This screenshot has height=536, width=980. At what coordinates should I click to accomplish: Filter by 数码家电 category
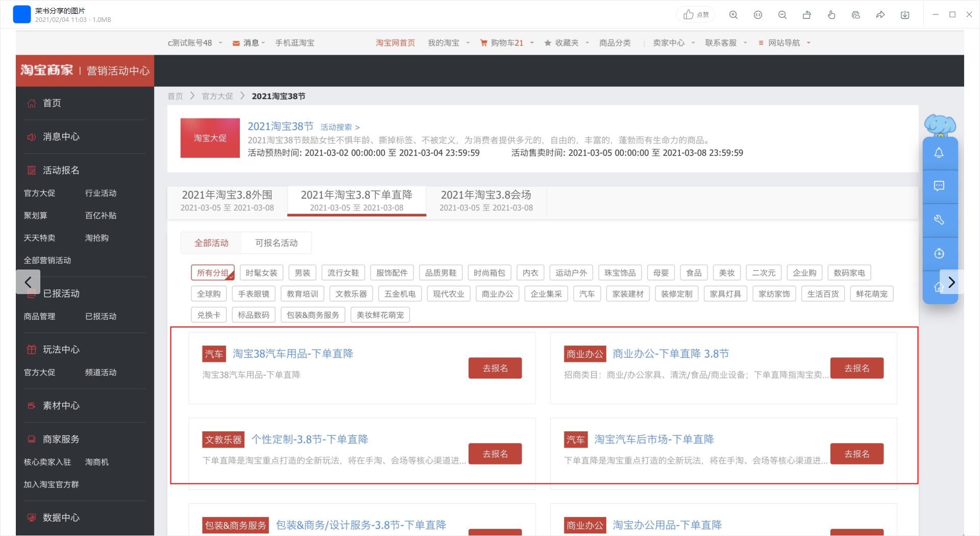849,273
